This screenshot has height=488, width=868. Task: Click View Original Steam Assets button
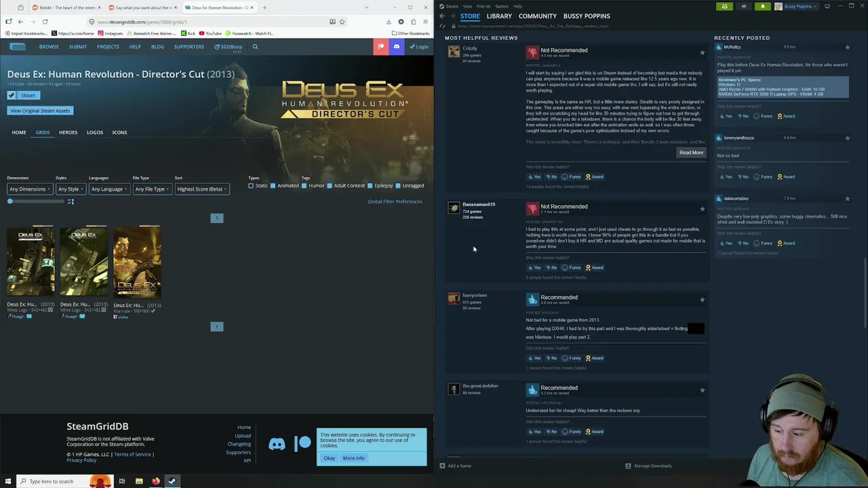click(x=40, y=110)
